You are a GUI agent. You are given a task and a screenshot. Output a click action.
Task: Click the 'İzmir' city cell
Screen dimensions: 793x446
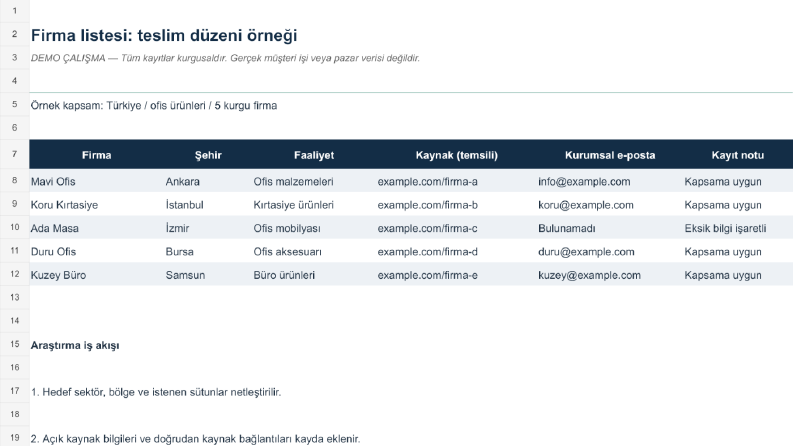(x=177, y=228)
